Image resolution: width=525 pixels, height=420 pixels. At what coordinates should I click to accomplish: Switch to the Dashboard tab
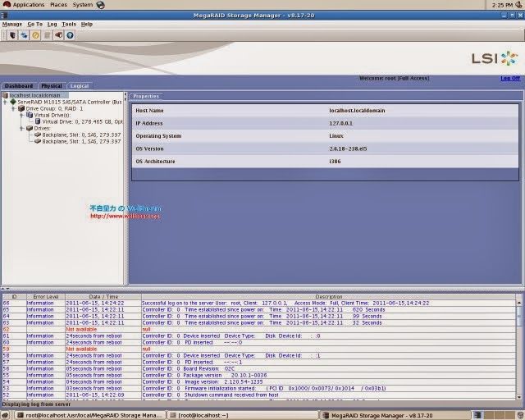click(19, 86)
